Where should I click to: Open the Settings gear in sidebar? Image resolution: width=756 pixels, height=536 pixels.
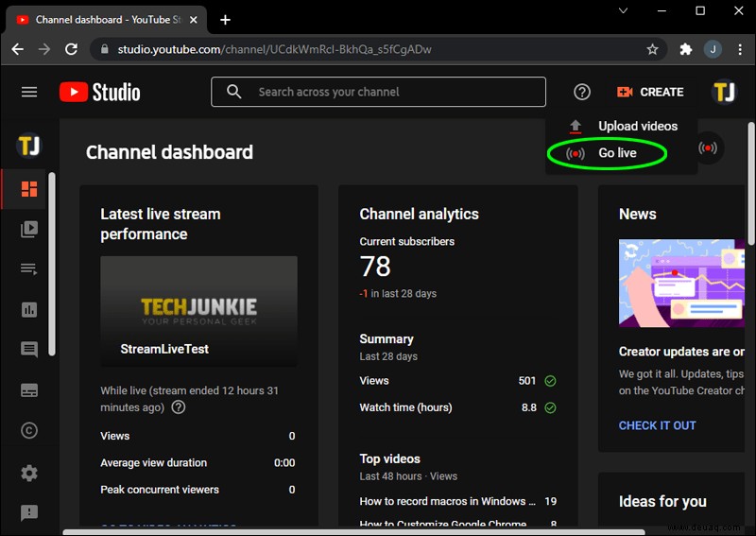29,473
